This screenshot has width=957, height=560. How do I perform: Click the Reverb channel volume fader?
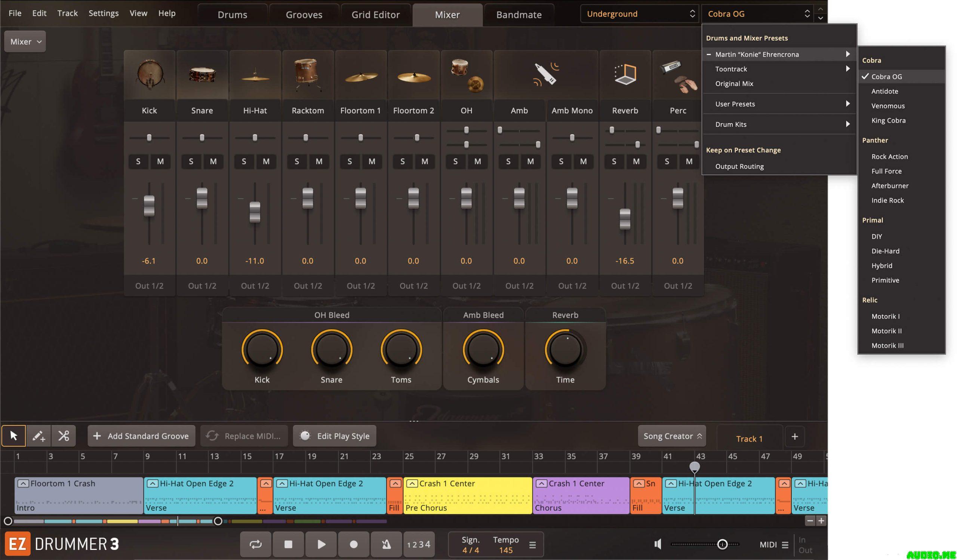pos(625,219)
